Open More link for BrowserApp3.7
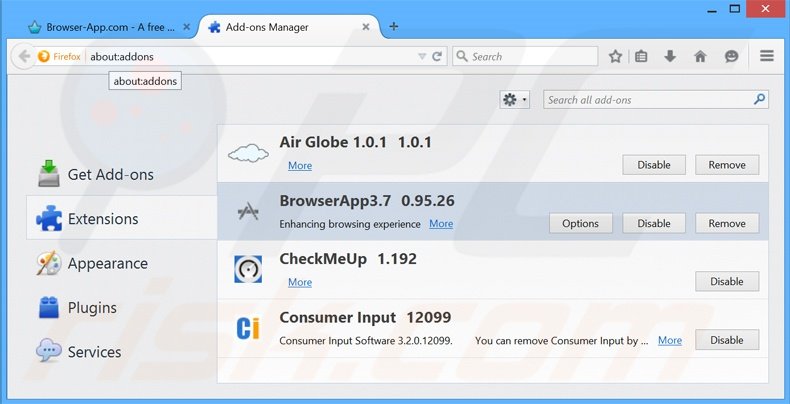 (x=441, y=224)
